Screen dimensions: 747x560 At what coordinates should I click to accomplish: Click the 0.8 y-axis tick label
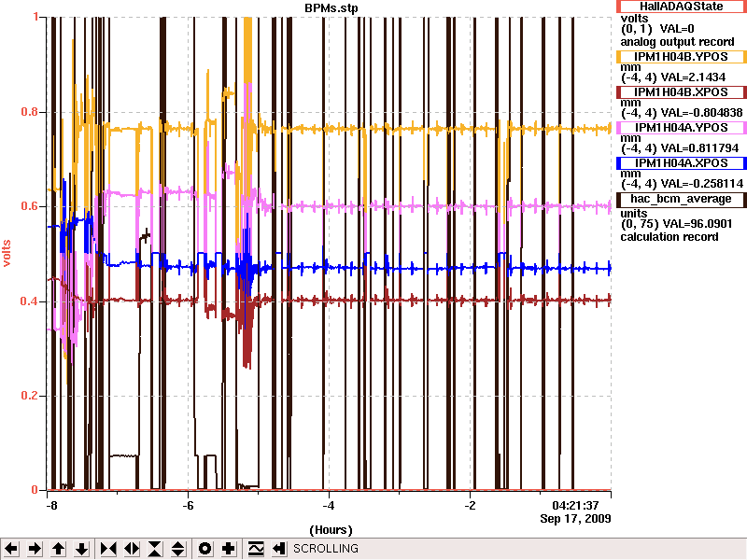click(x=30, y=112)
